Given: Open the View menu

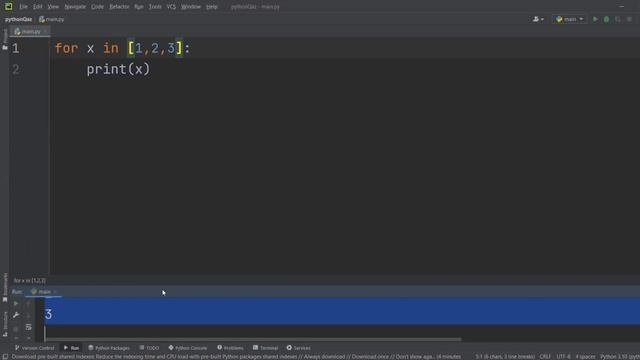Looking at the screenshot, I should tap(53, 7).
